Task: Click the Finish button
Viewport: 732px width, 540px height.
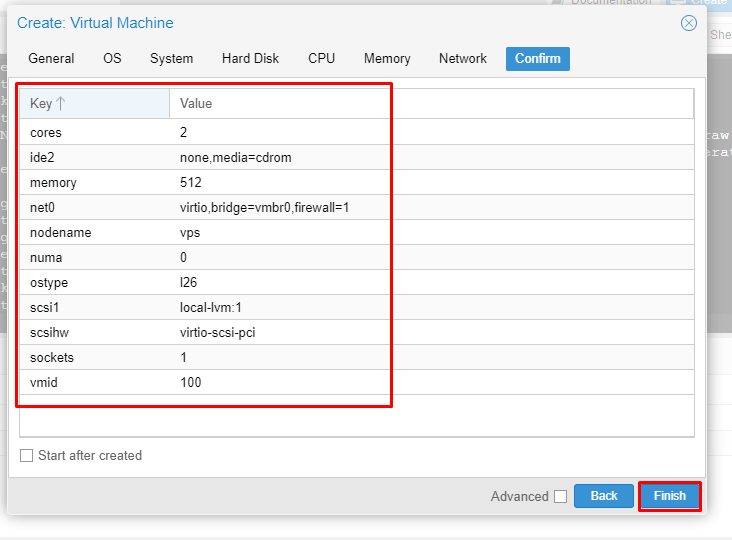Action: [669, 496]
